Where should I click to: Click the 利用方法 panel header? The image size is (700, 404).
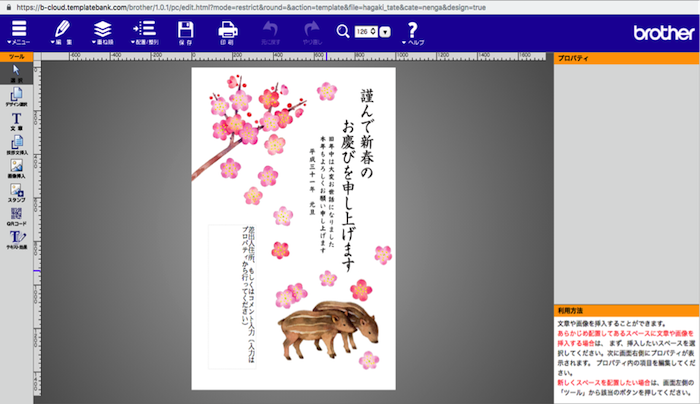(626, 310)
